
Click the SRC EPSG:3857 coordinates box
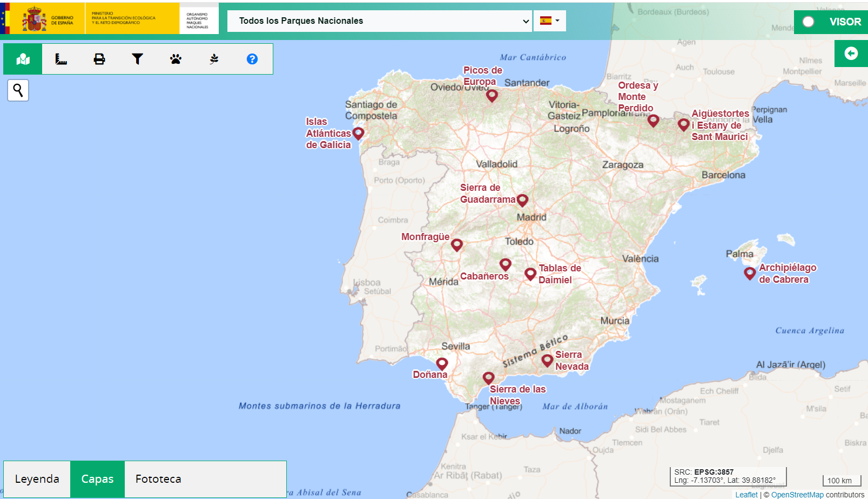728,476
